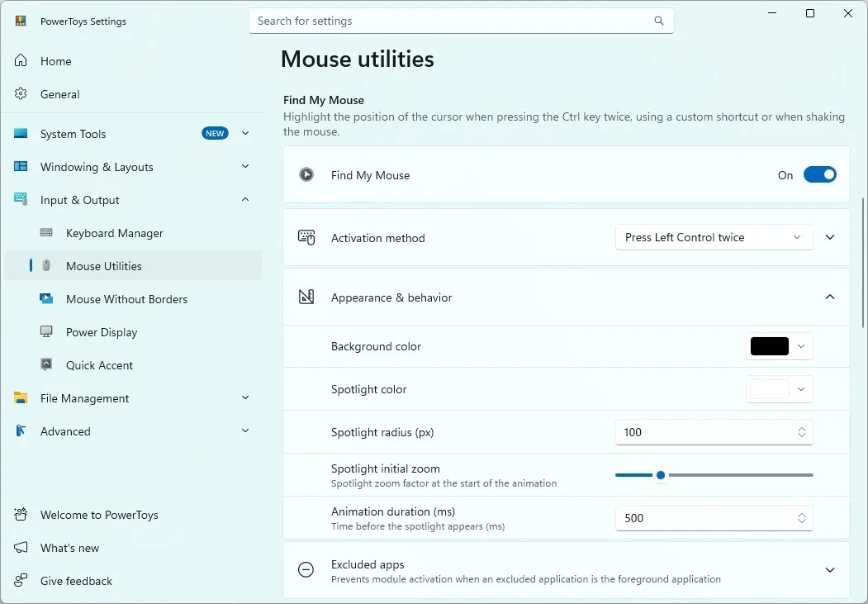Expand the Excluded apps section

(830, 570)
